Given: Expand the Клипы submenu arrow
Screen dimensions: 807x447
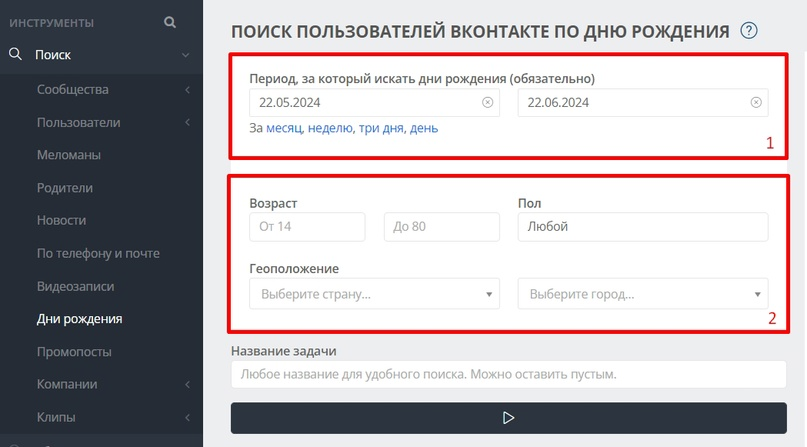Looking at the screenshot, I should point(187,417).
